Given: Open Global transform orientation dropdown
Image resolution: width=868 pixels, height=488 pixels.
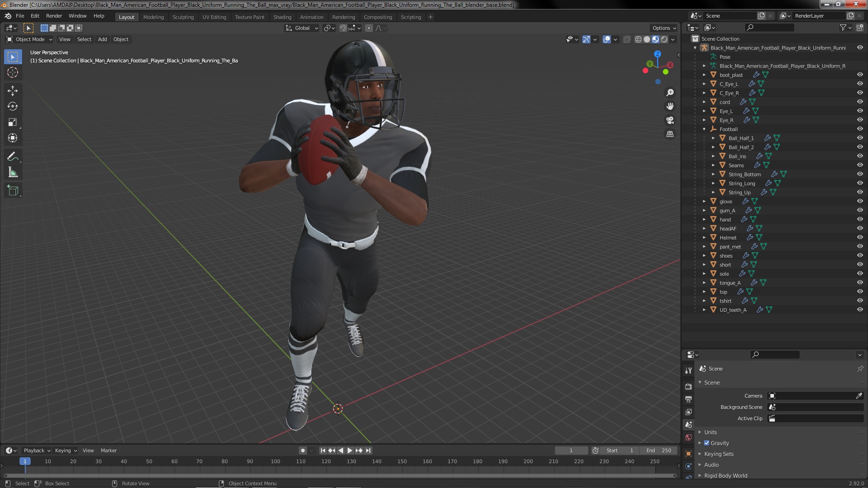Looking at the screenshot, I should [x=302, y=28].
